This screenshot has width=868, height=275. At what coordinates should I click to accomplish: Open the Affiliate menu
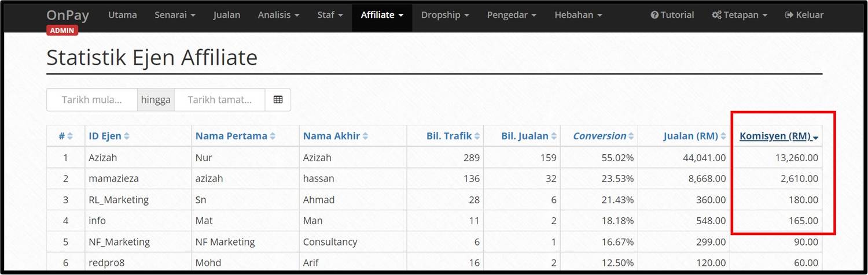pos(382,15)
